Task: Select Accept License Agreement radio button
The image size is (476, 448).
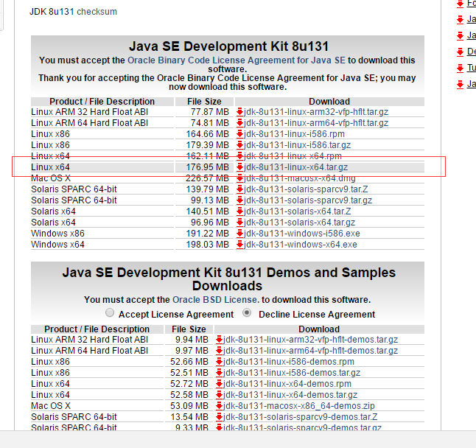Action: 110,312
